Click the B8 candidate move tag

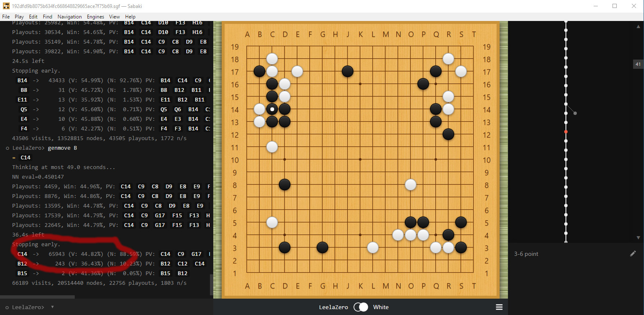pyautogui.click(x=24, y=90)
